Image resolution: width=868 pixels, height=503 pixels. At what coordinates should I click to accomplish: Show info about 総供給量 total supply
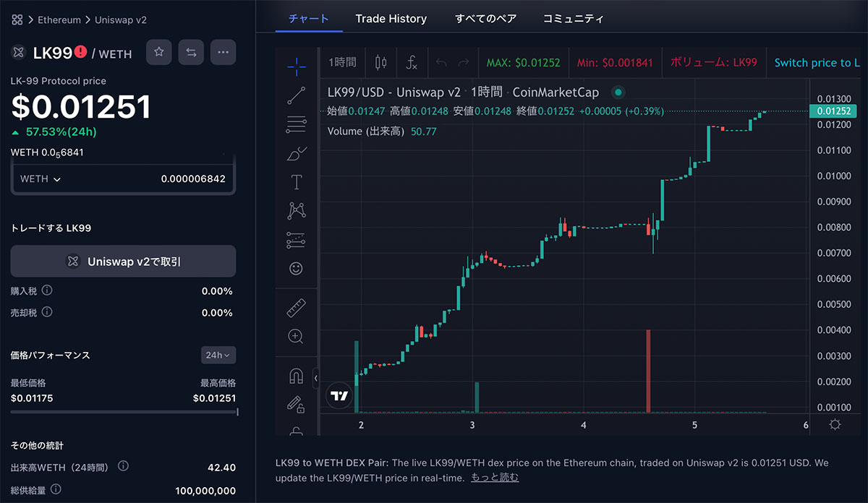pos(56,490)
